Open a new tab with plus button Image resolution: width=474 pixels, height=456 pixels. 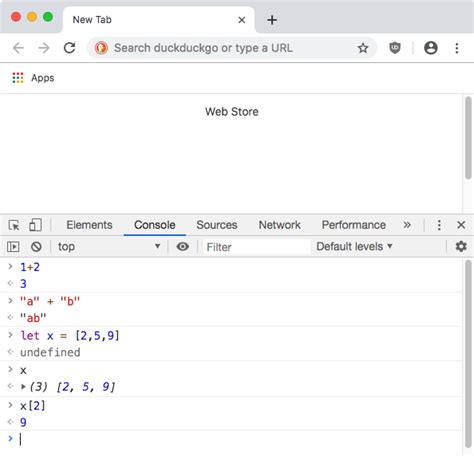pos(272,20)
